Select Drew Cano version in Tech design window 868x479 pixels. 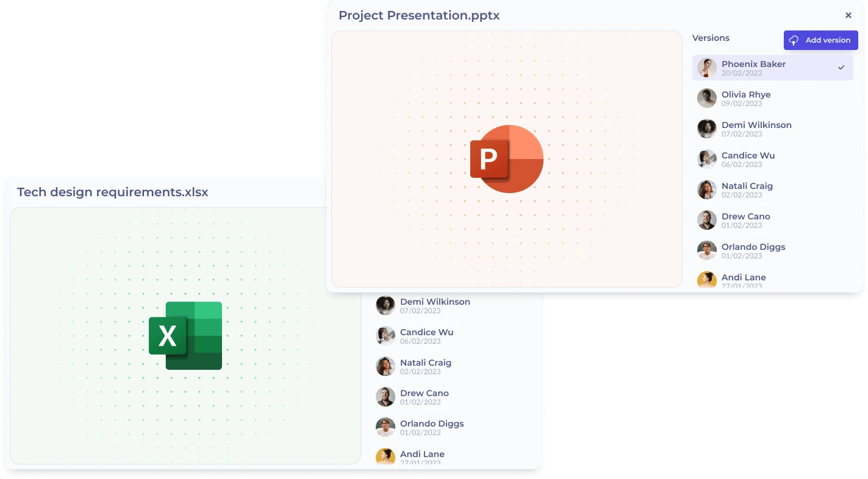(451, 397)
